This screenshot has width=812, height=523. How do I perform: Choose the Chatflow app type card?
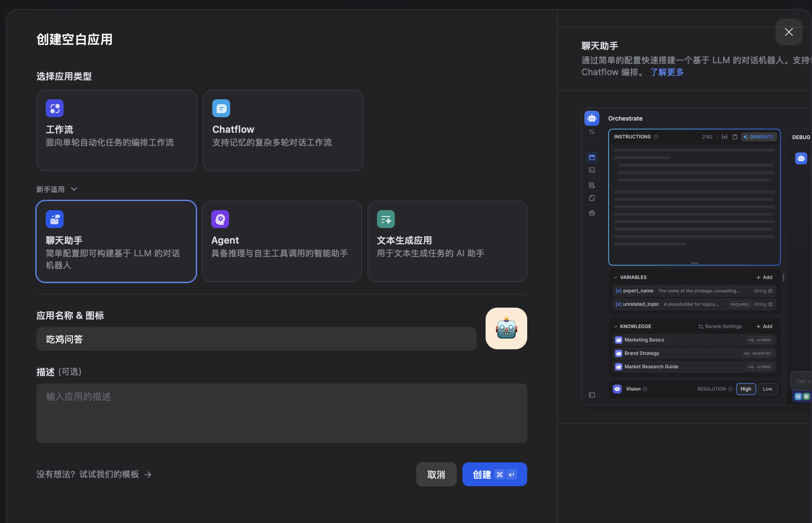[283, 130]
